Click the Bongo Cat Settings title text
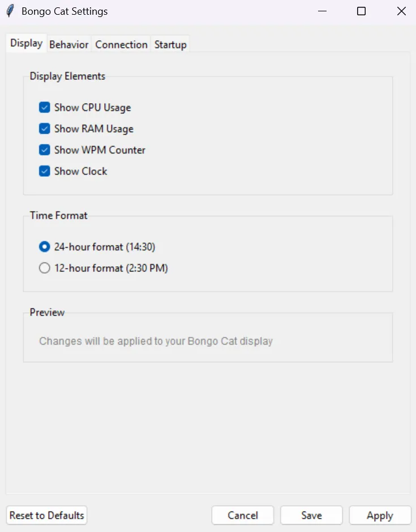The image size is (416, 532). tap(65, 11)
